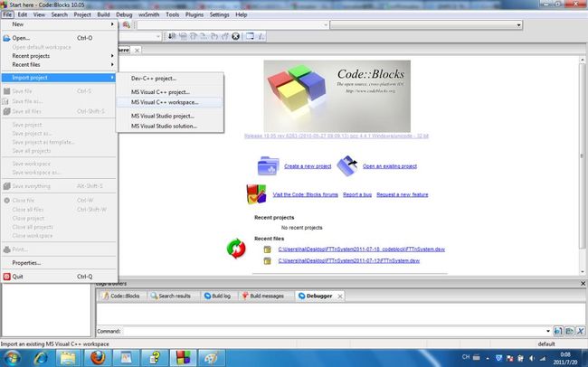Close the Logs & others panel
Screen dimensions: 588x367
click(x=583, y=284)
